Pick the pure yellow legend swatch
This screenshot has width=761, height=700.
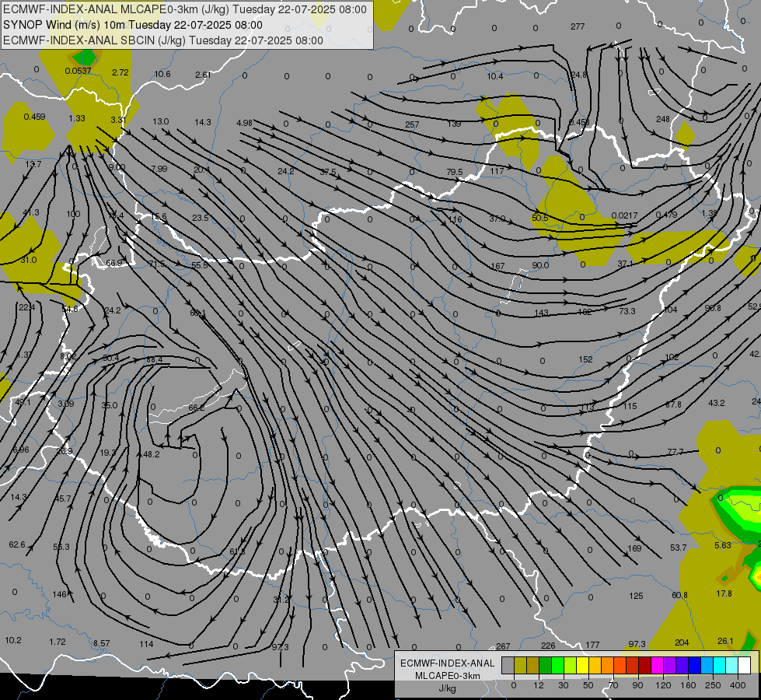[x=583, y=665]
